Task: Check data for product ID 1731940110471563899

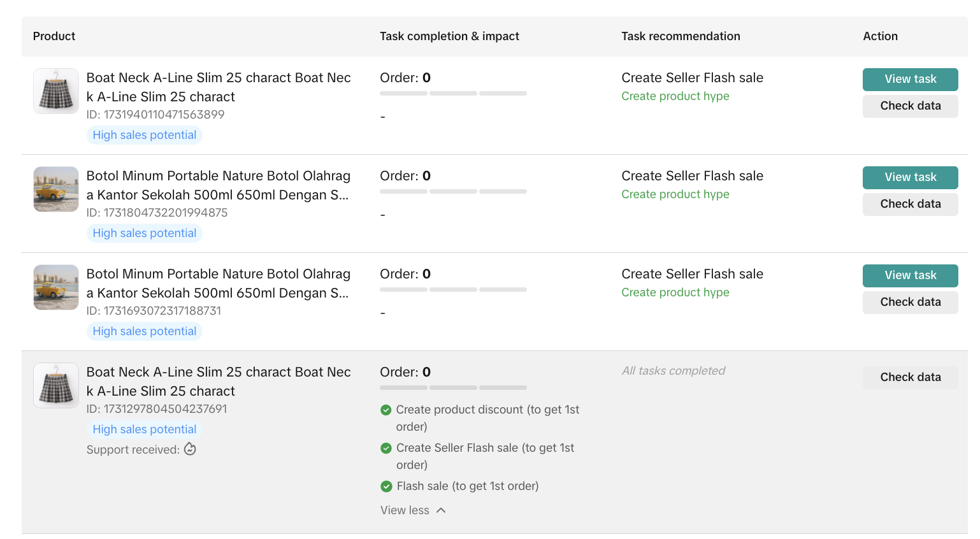Action: pyautogui.click(x=910, y=106)
